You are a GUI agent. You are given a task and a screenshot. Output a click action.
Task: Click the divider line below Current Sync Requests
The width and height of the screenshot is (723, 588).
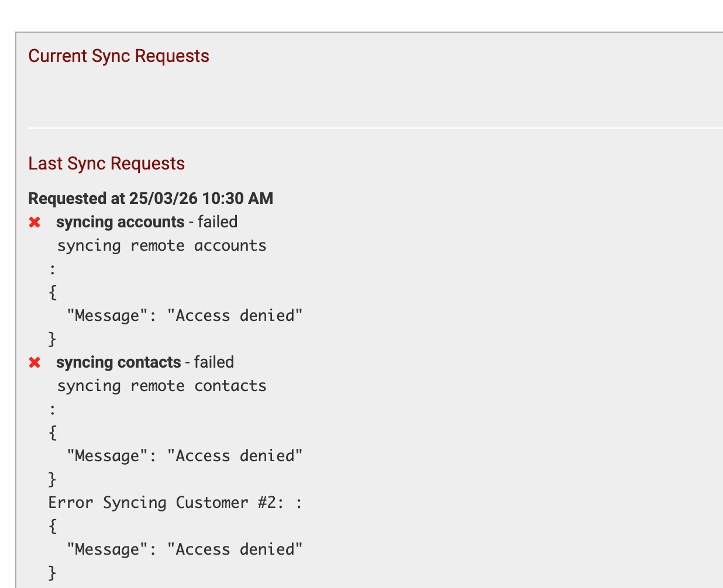(374, 127)
